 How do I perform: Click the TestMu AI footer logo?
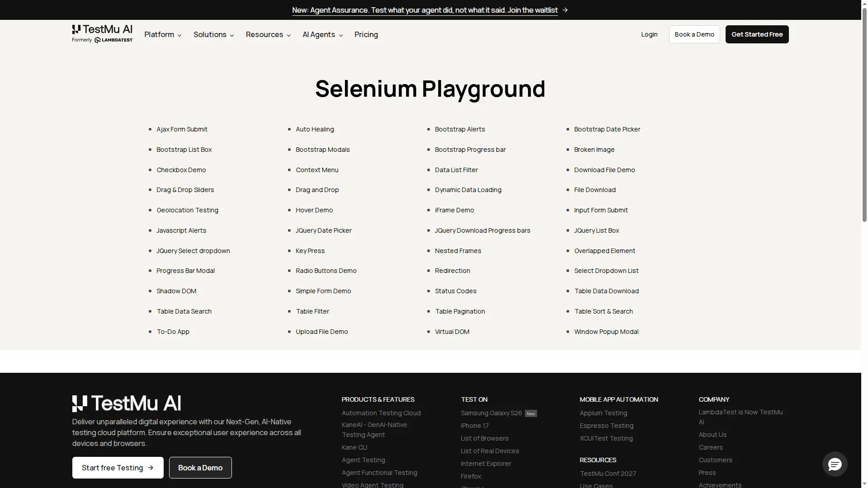pos(127,404)
